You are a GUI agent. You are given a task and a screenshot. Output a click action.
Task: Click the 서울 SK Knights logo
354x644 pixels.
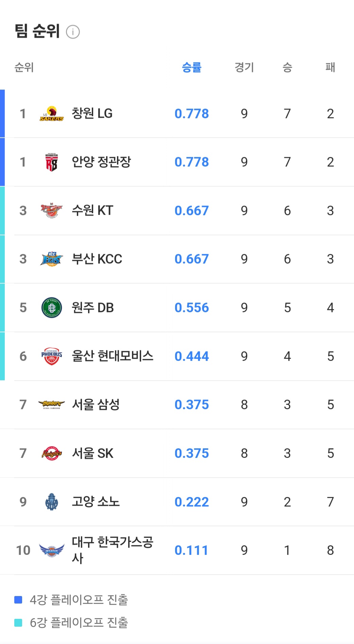51,453
